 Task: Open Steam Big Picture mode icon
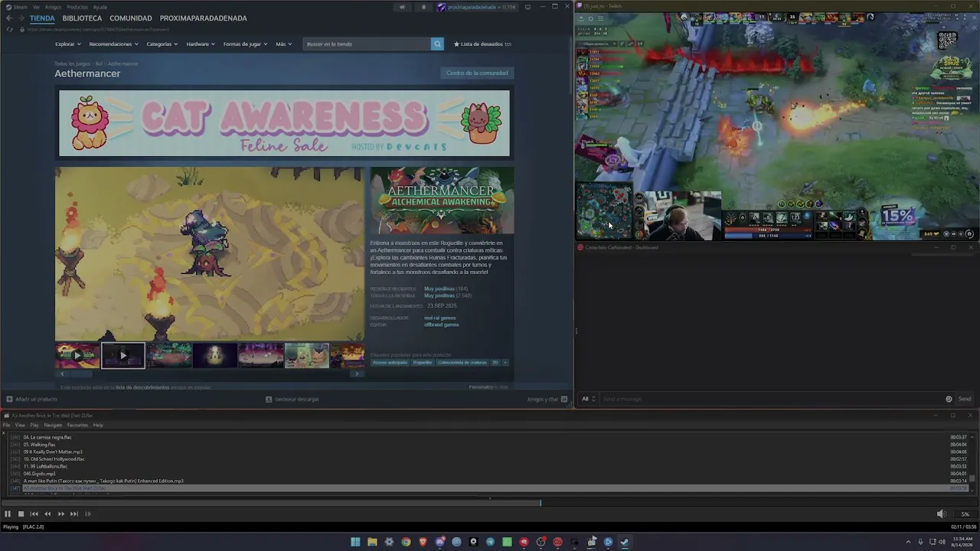tap(528, 7)
